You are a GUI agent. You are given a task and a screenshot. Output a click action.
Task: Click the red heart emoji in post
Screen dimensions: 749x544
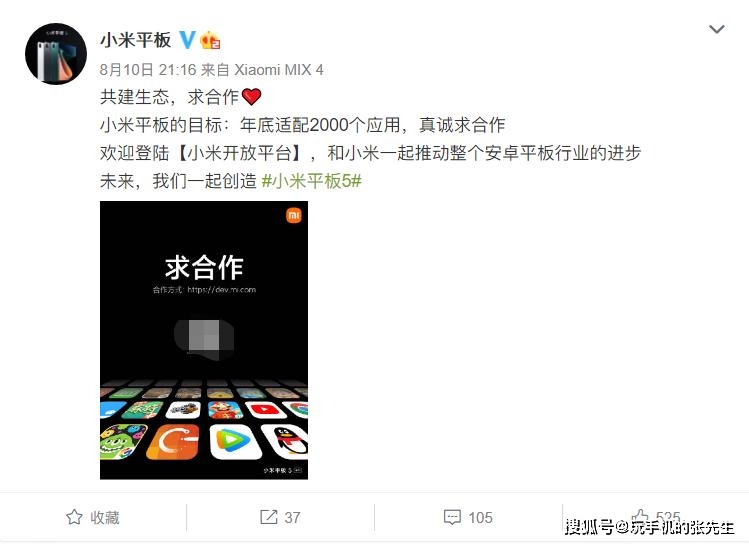coord(252,97)
